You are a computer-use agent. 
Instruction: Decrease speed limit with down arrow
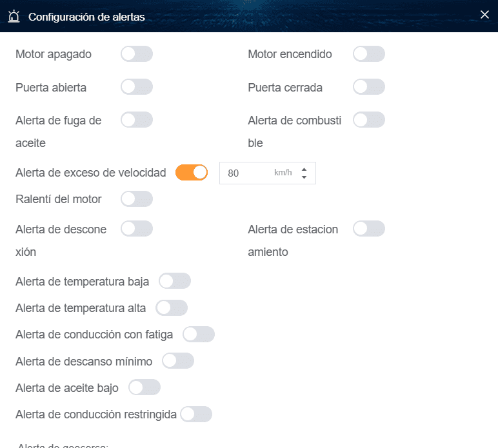[304, 177]
